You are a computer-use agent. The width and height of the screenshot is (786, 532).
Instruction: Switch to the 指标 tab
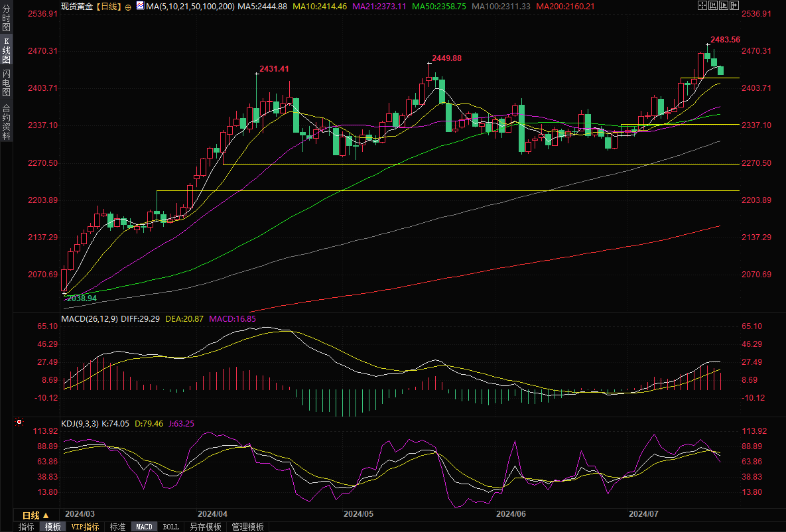[27, 527]
